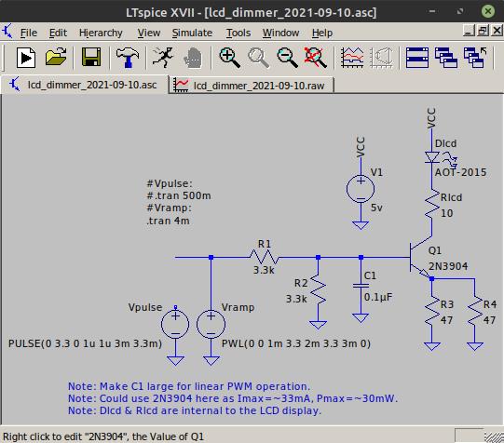504x443 pixels.
Task: Switch to lcd_dimmer_2021-09-10.raw tab
Action: point(252,86)
